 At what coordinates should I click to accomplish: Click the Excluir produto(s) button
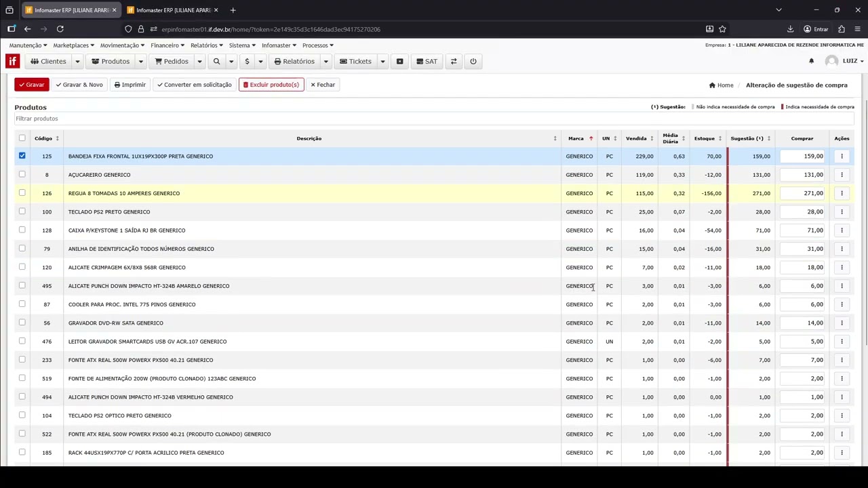[x=271, y=85]
